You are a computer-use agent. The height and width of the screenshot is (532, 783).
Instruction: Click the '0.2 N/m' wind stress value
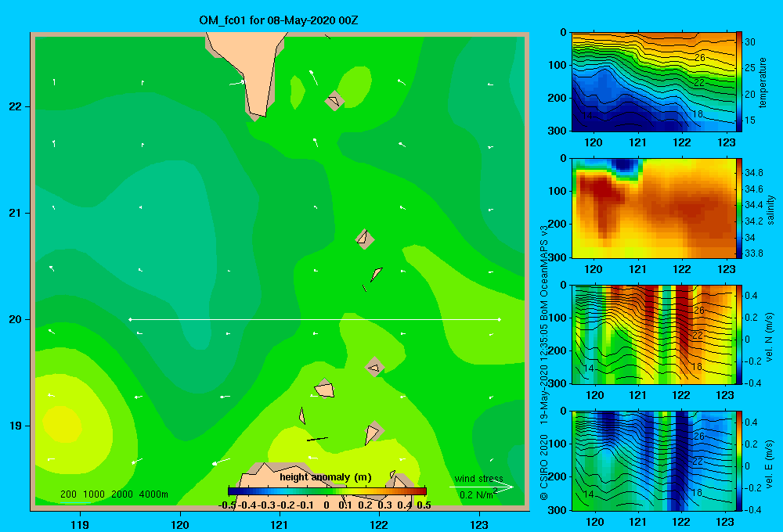coord(476,495)
